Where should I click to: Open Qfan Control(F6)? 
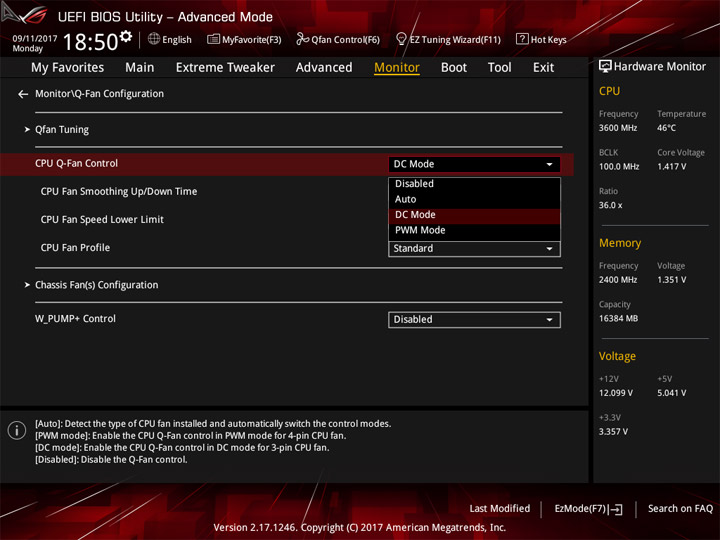coord(338,39)
